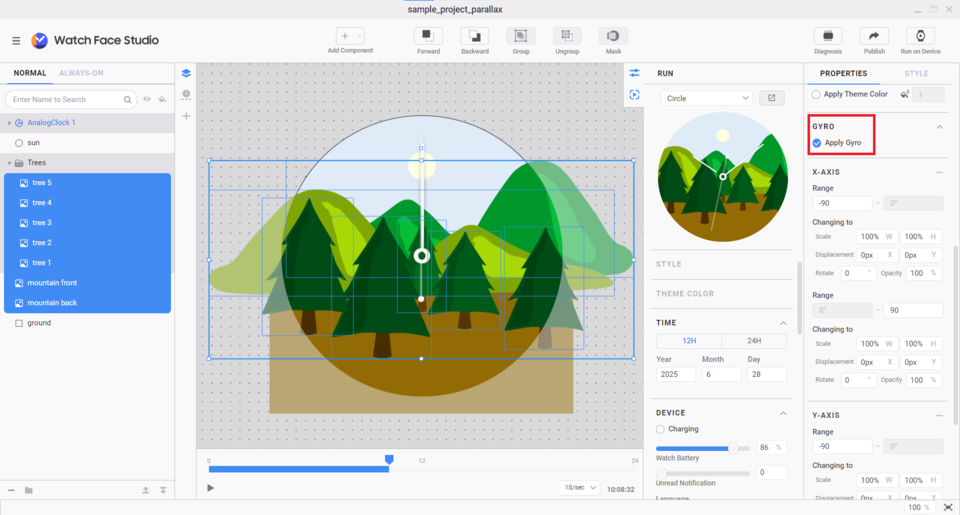Open the Diagnosis tool
The height and width of the screenshot is (515, 960).
(x=828, y=36)
